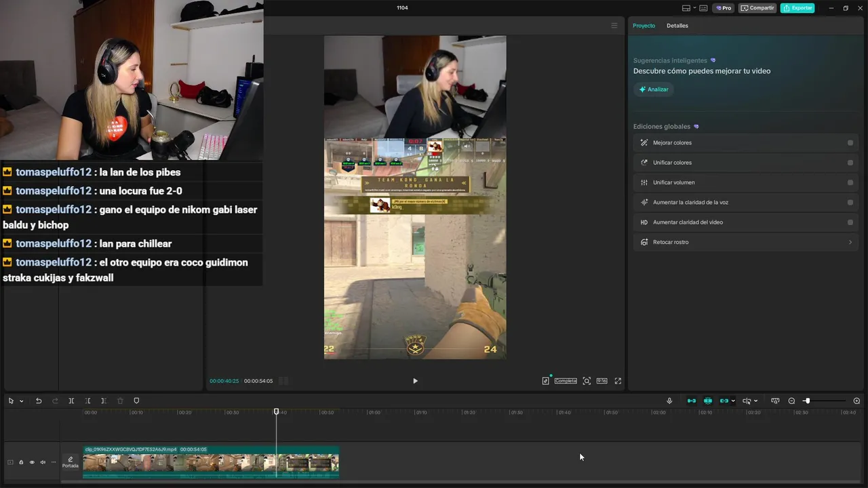Add a marker with the shield icon
Screen dimensions: 868x488
[x=136, y=401]
